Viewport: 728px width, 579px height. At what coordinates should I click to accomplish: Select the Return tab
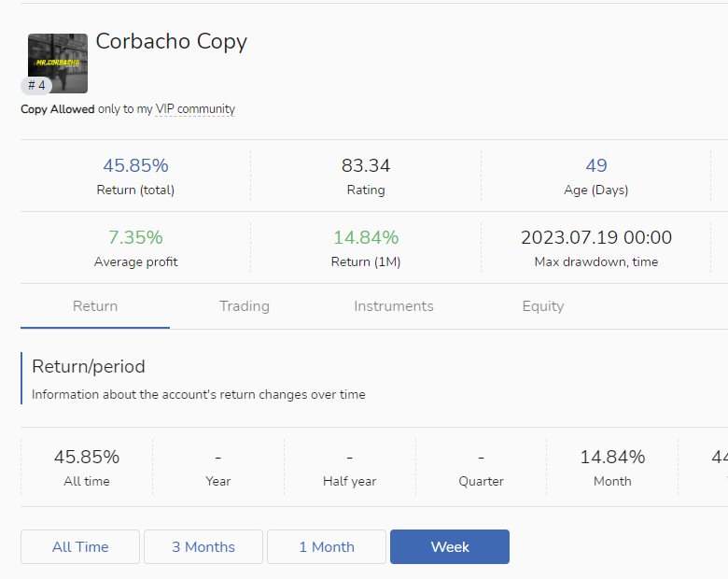[95, 306]
